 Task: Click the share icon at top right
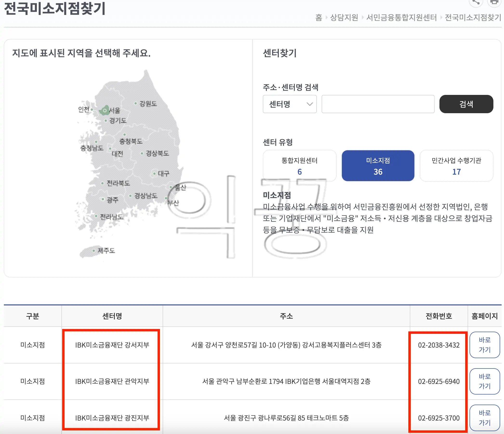[476, 3]
